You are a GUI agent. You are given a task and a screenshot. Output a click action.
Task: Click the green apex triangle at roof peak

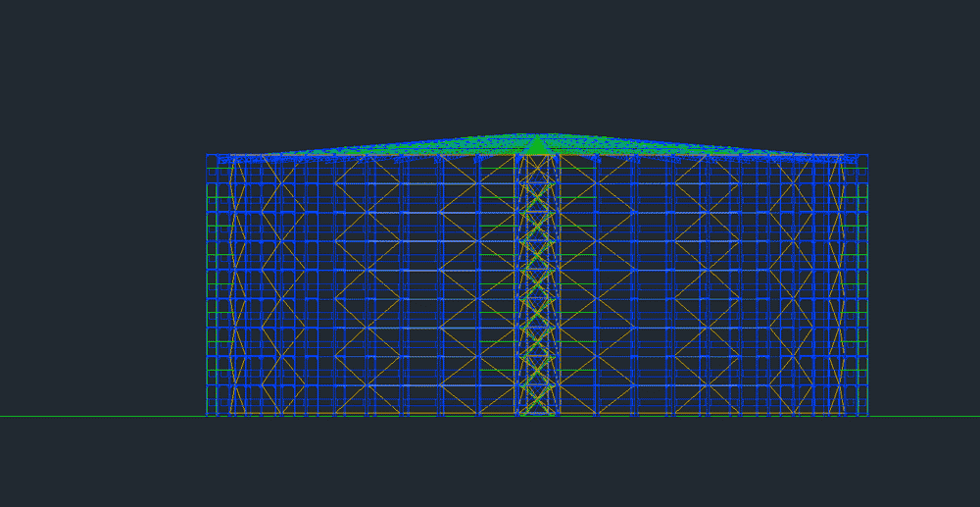536,146
